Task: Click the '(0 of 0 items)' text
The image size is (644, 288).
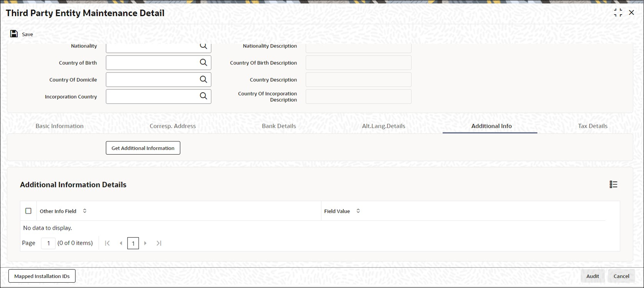Action: coord(75,243)
